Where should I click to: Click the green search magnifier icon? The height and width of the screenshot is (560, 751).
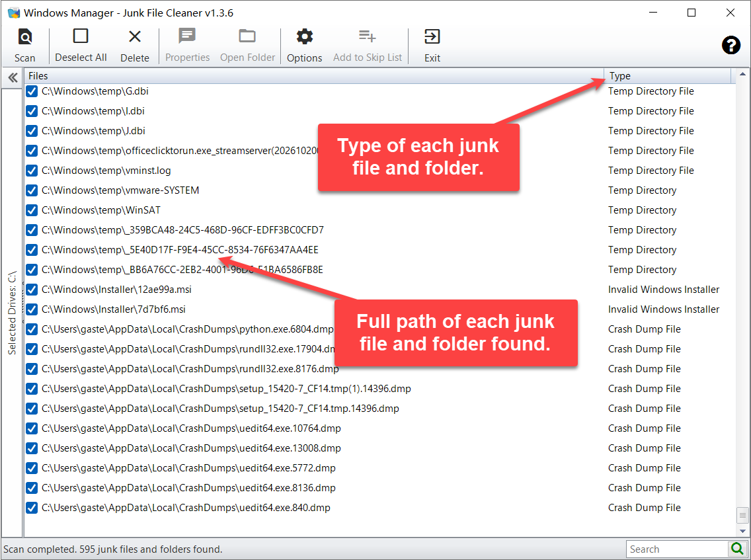[737, 548]
